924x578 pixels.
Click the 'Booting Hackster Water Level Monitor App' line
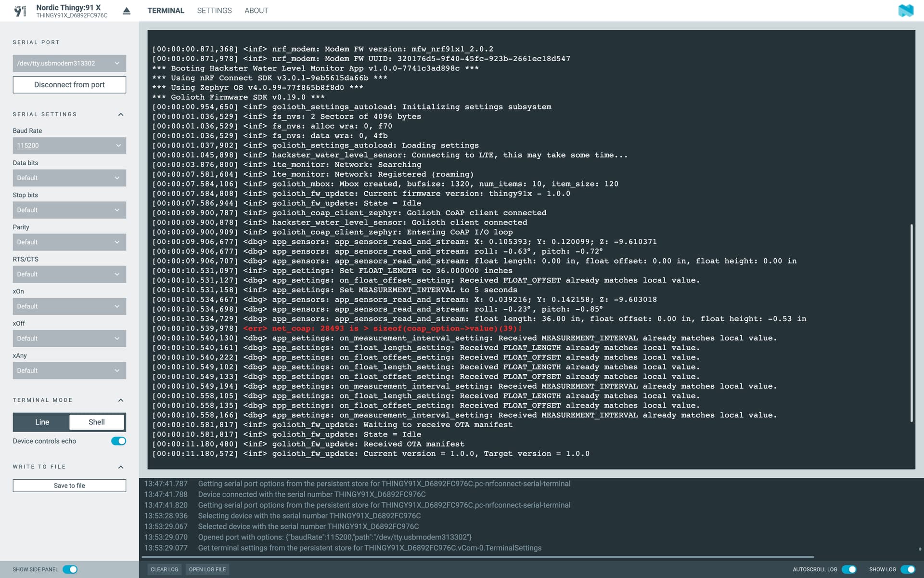coord(315,68)
